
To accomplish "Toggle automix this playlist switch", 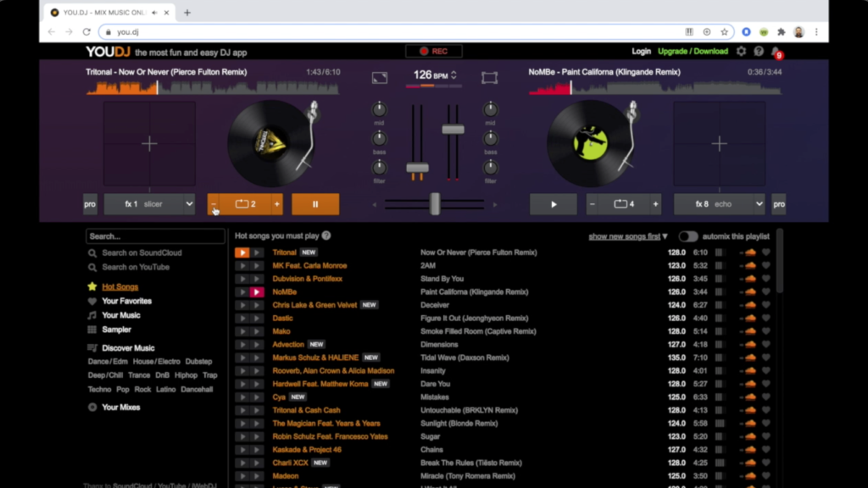I will 688,236.
